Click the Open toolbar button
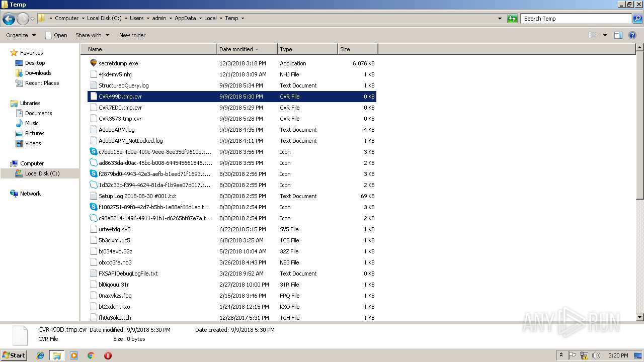Image resolution: width=644 pixels, height=362 pixels. [56, 35]
